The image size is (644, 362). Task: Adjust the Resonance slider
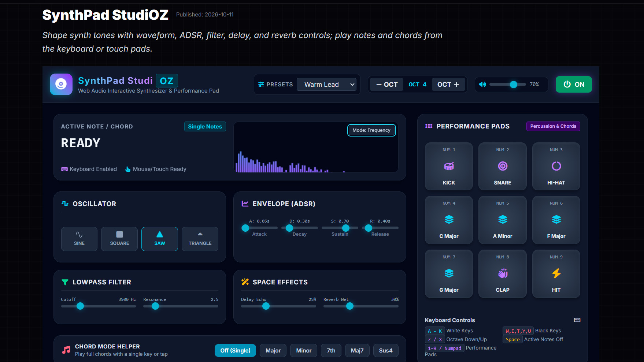[181, 306]
